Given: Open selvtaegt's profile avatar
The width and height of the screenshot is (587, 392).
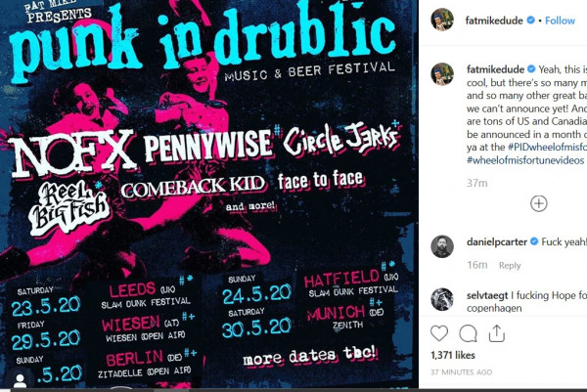Looking at the screenshot, I should pyautogui.click(x=442, y=299).
